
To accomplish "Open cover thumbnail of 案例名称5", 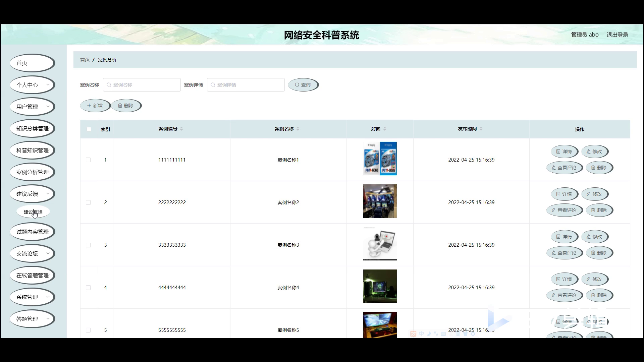I will tap(380, 325).
